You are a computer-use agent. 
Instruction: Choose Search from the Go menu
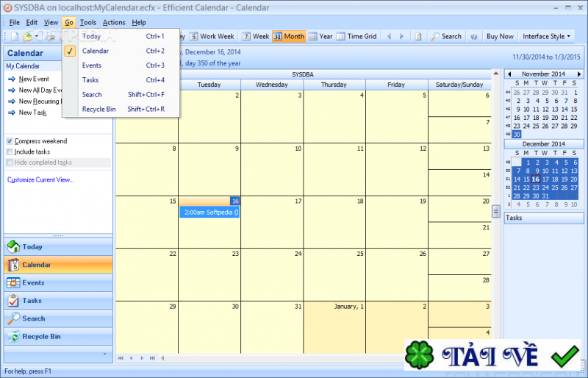pyautogui.click(x=121, y=95)
